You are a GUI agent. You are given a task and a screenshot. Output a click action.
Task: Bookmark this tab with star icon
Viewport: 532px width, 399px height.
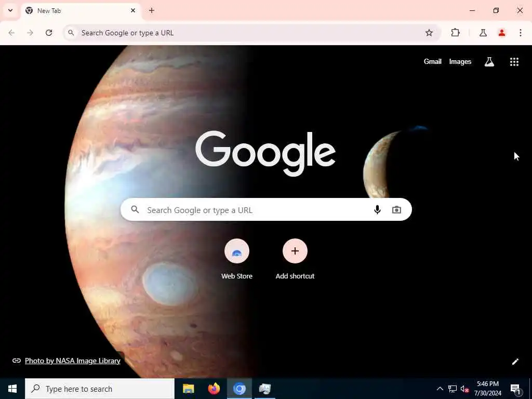429,33
